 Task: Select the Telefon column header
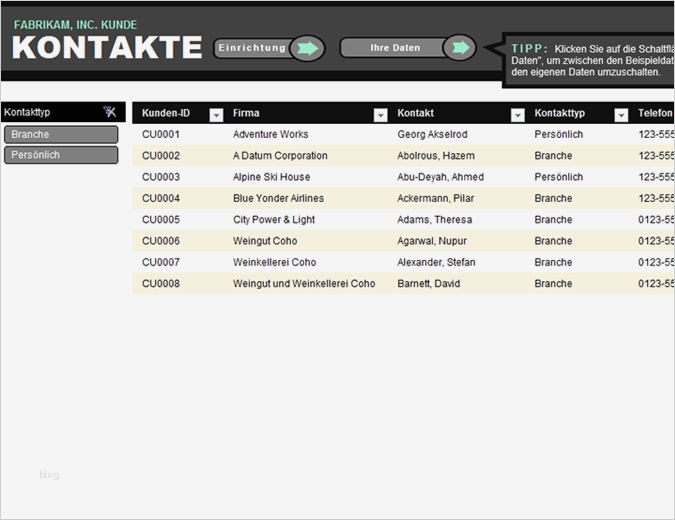tap(655, 113)
